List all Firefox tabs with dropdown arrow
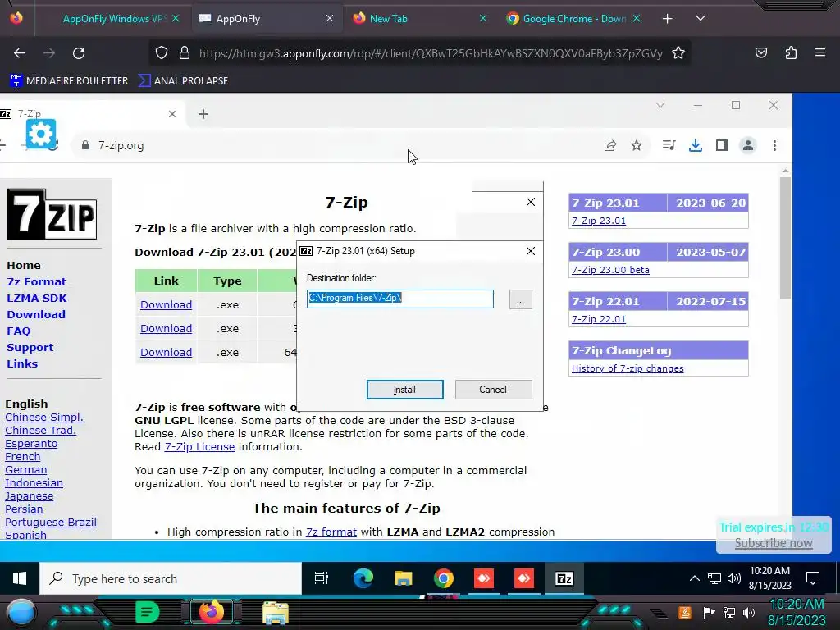 701,18
